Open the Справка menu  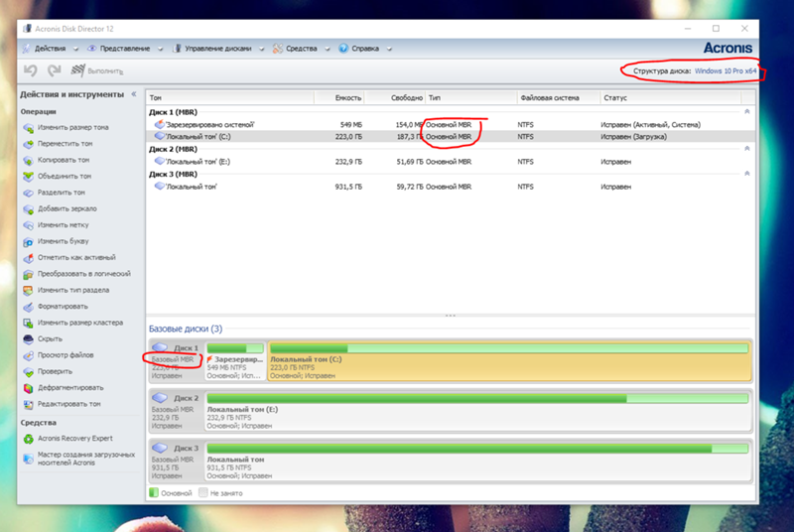pos(365,49)
